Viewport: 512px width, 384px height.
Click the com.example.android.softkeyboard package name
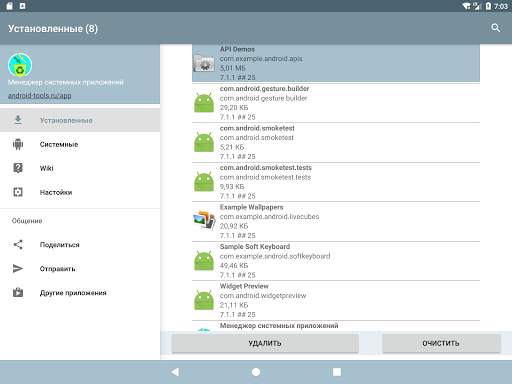tap(275, 256)
